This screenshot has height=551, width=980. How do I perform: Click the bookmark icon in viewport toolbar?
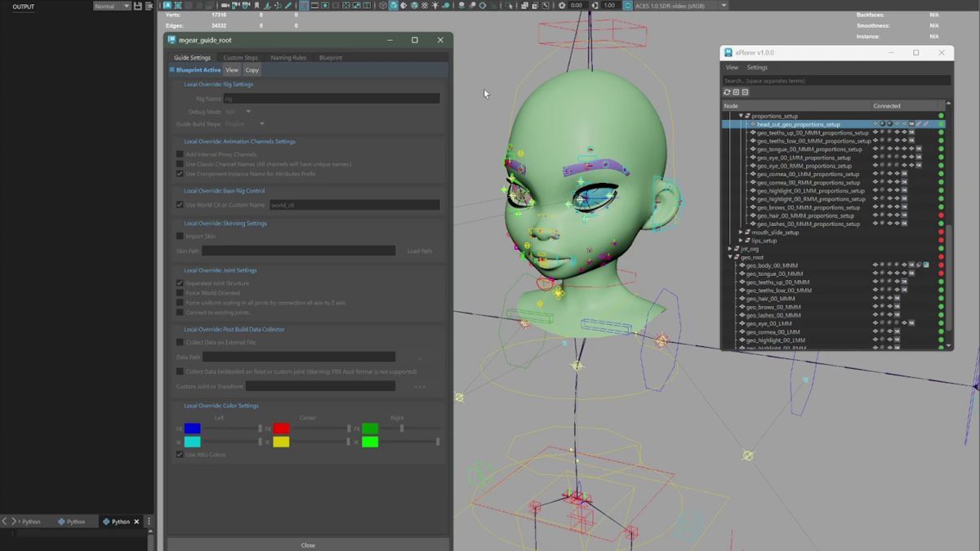pyautogui.click(x=256, y=6)
